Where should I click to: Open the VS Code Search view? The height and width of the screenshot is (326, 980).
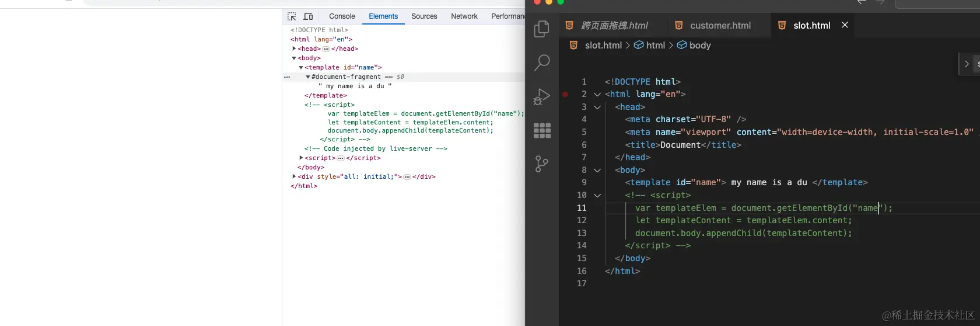click(x=542, y=63)
